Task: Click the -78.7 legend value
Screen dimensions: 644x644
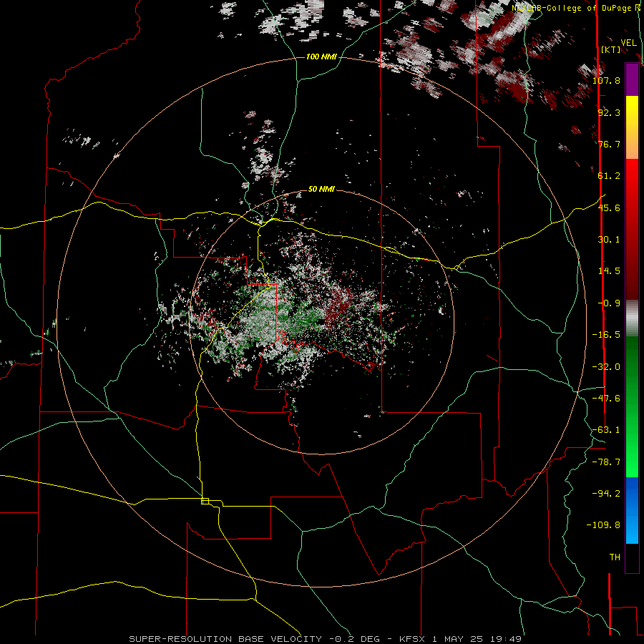Action: (606, 462)
